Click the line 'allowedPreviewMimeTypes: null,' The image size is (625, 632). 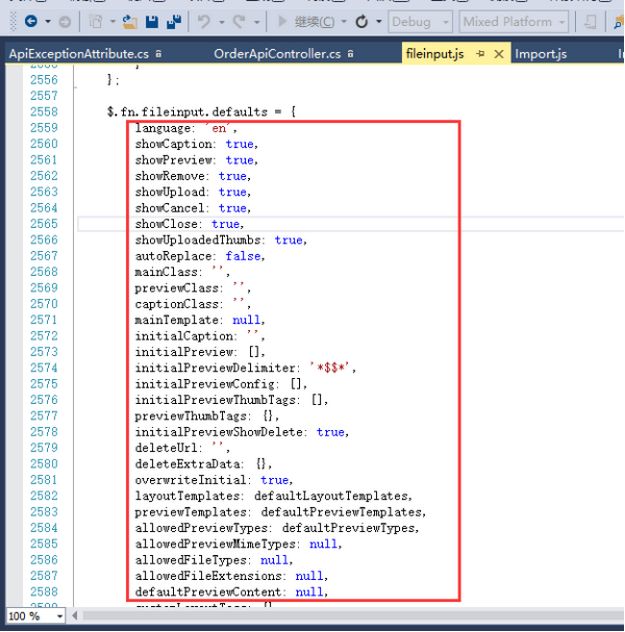(239, 544)
